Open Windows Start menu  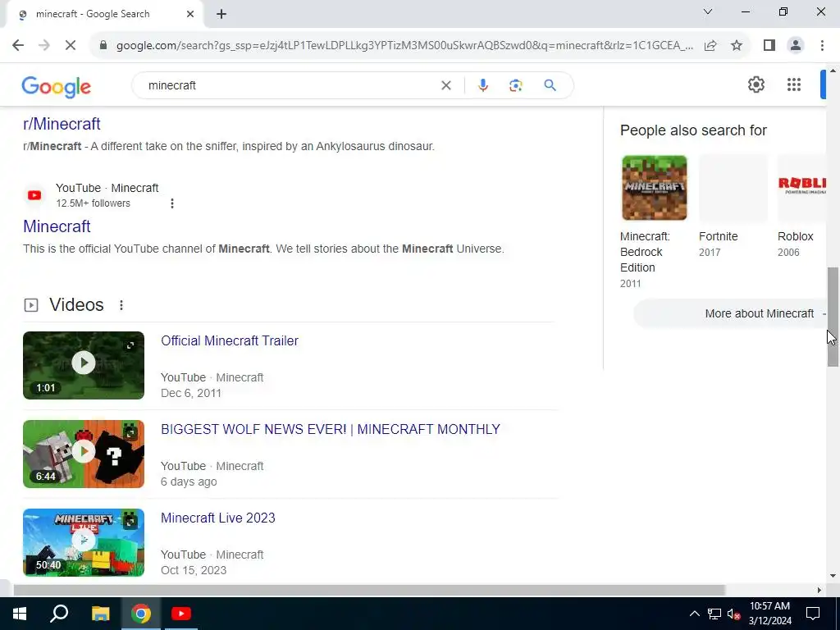pos(20,614)
